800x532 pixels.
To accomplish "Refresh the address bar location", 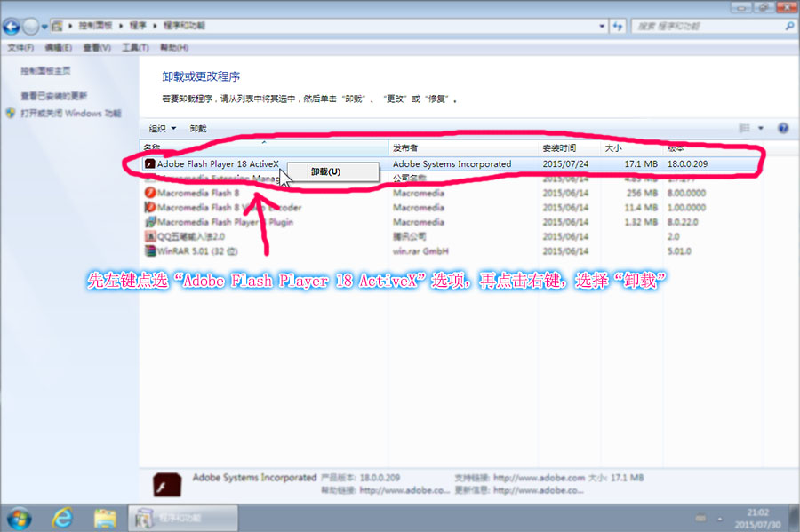I will [x=618, y=26].
